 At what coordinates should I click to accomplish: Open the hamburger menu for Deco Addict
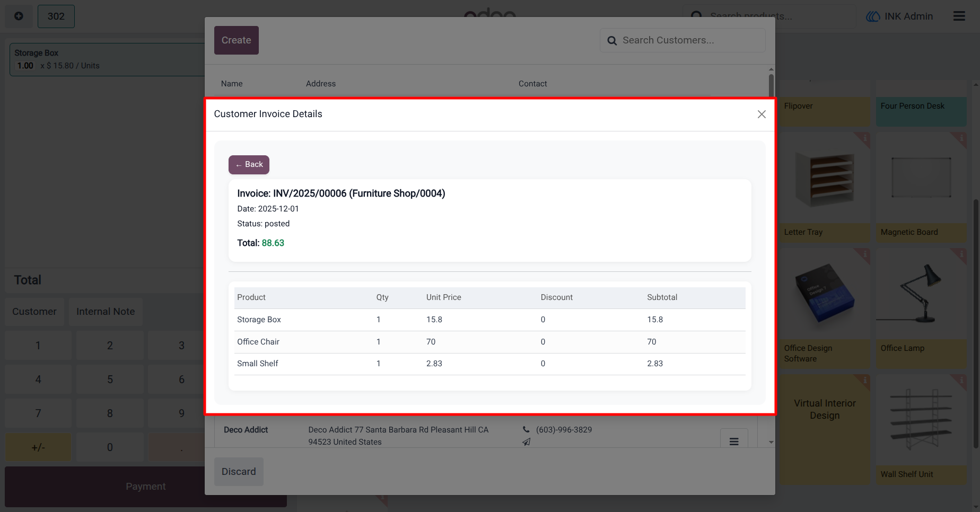pos(734,441)
